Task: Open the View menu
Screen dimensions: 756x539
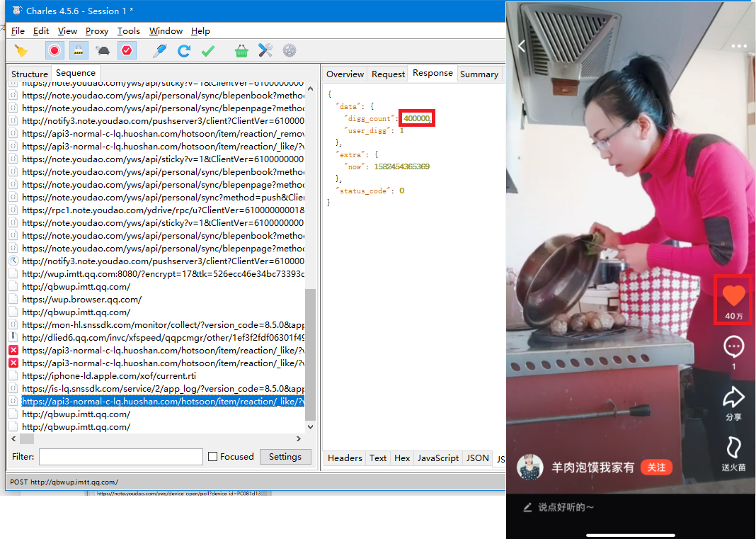Action: pos(67,31)
